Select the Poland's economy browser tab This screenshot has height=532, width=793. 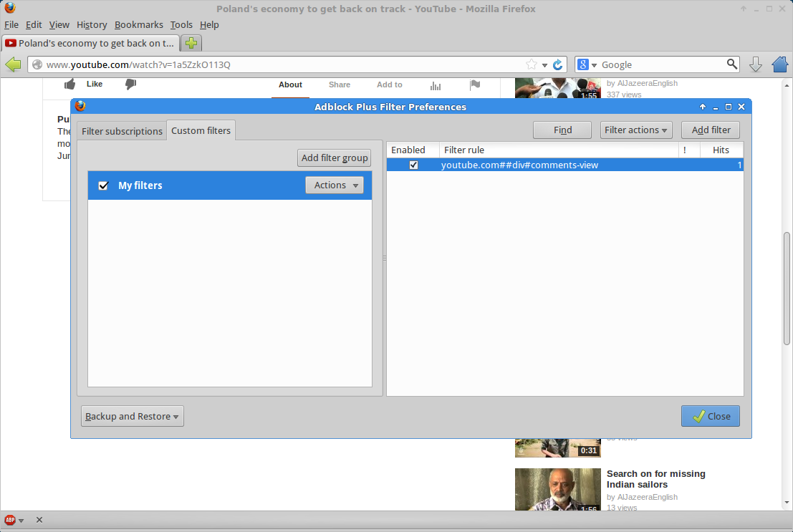(90, 43)
